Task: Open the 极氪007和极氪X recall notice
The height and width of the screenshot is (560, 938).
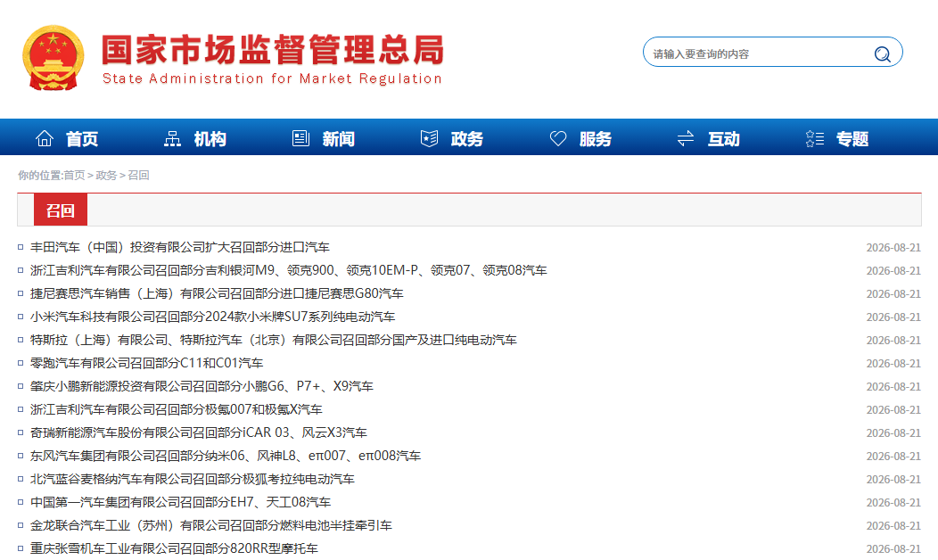Action: (176, 410)
